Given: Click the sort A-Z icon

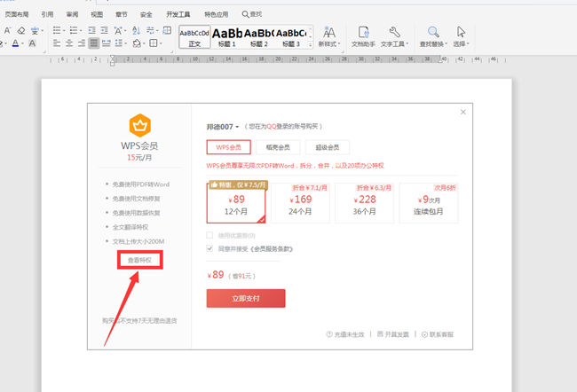Looking at the screenshot, I should pos(136,30).
